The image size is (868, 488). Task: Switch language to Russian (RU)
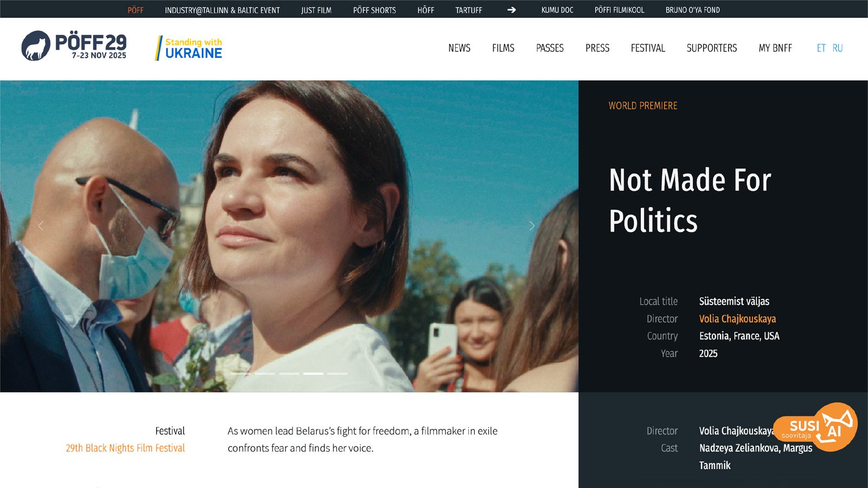coord(838,48)
